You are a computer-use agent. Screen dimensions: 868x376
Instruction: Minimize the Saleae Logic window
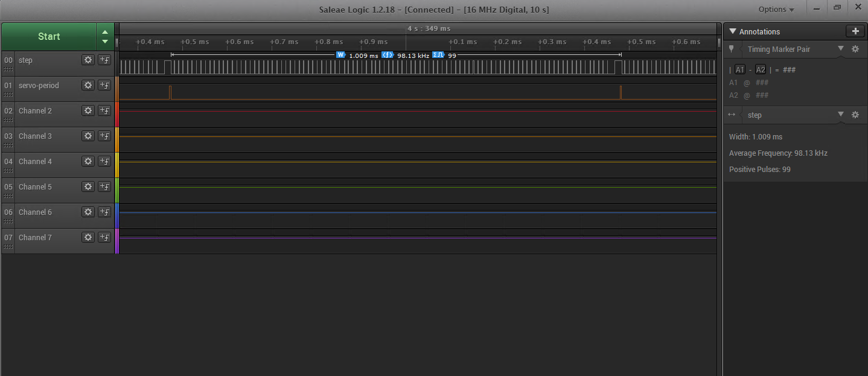[817, 8]
